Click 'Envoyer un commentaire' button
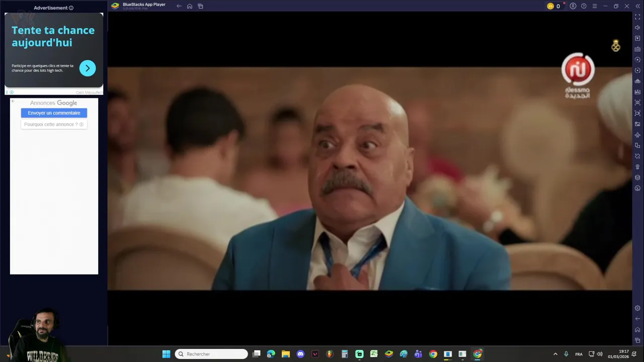The width and height of the screenshot is (644, 362). pyautogui.click(x=54, y=113)
